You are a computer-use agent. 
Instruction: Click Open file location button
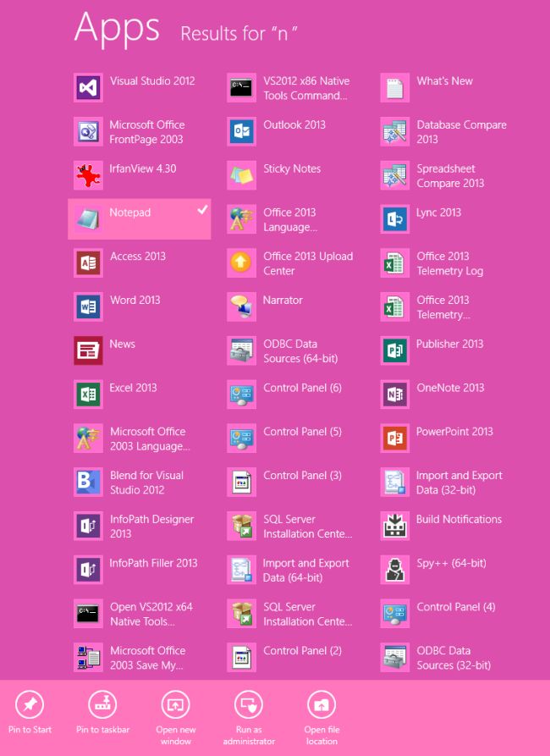tap(322, 717)
